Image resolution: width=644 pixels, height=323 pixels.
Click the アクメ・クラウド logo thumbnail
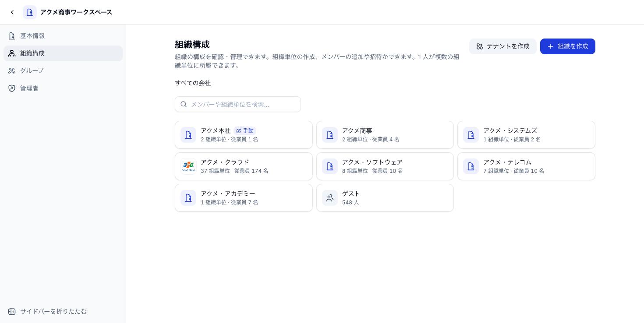[x=188, y=166]
